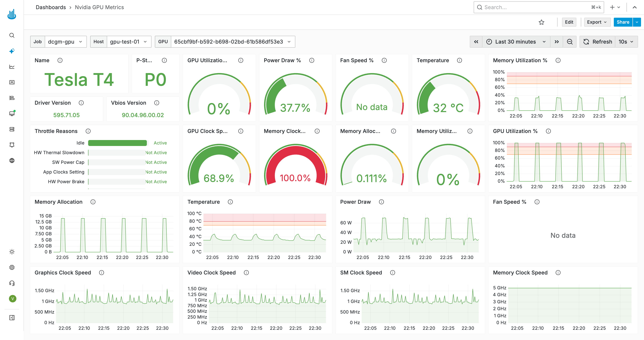The height and width of the screenshot is (340, 644).
Task: Click the HW Thermal Slowdown row label
Action: pyautogui.click(x=59, y=152)
